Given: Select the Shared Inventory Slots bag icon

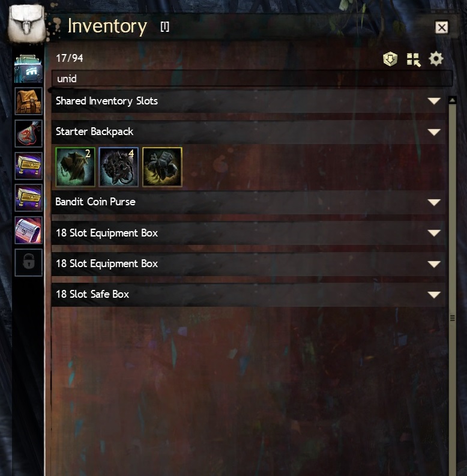Looking at the screenshot, I should tap(28, 68).
